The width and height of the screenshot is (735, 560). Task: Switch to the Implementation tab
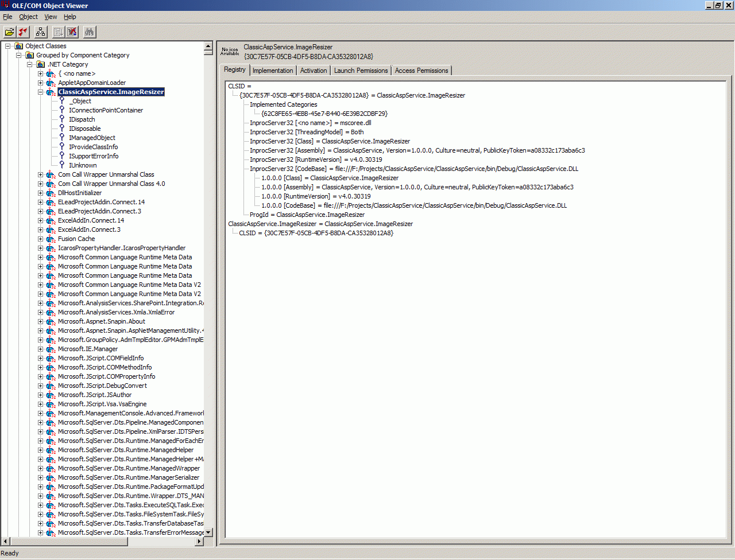tap(273, 71)
